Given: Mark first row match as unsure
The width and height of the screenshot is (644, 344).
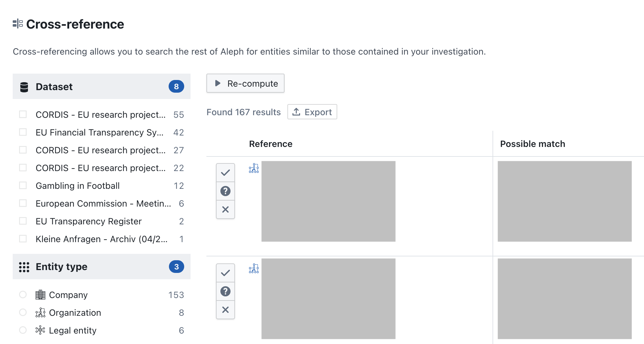Looking at the screenshot, I should click(225, 191).
